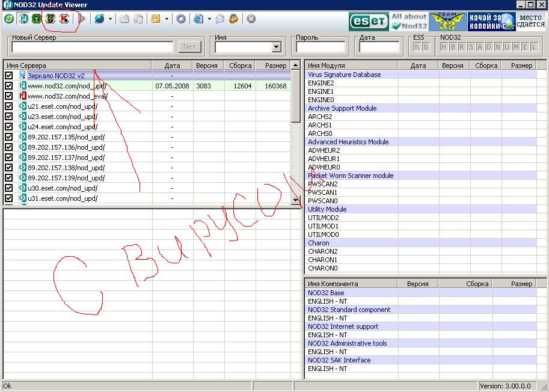Click the grey play arrow toolbar button
This screenshot has width=549, height=392.
coord(82,19)
